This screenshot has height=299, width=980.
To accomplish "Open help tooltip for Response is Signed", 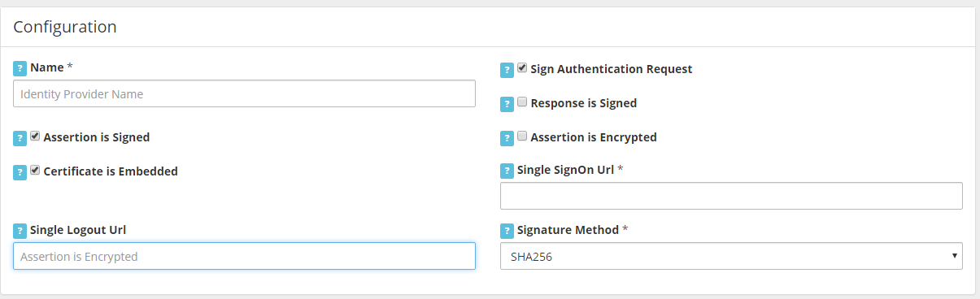I will click(507, 104).
